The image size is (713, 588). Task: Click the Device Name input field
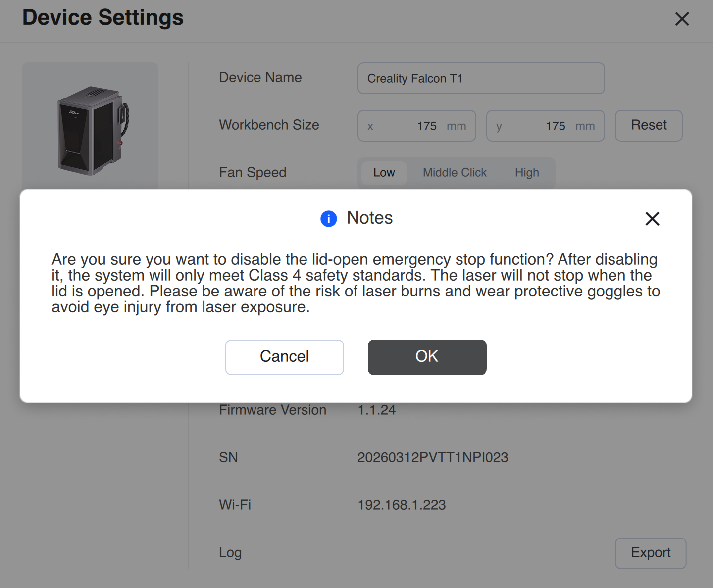[481, 78]
